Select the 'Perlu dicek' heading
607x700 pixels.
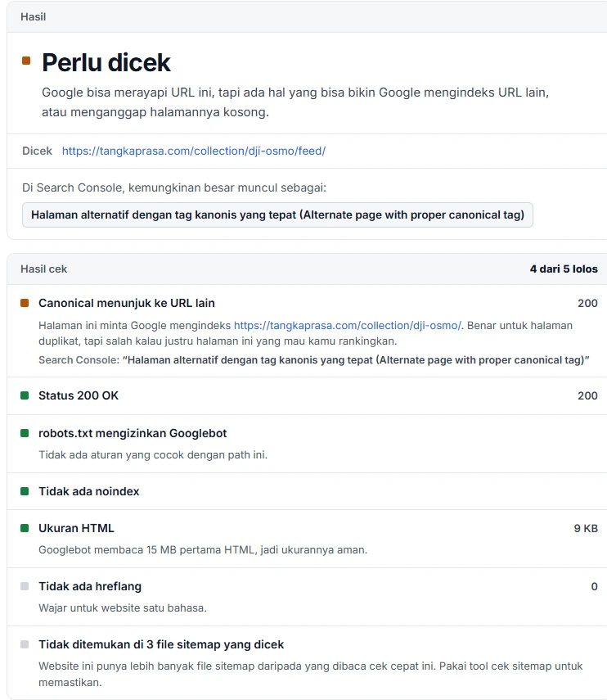[106, 62]
